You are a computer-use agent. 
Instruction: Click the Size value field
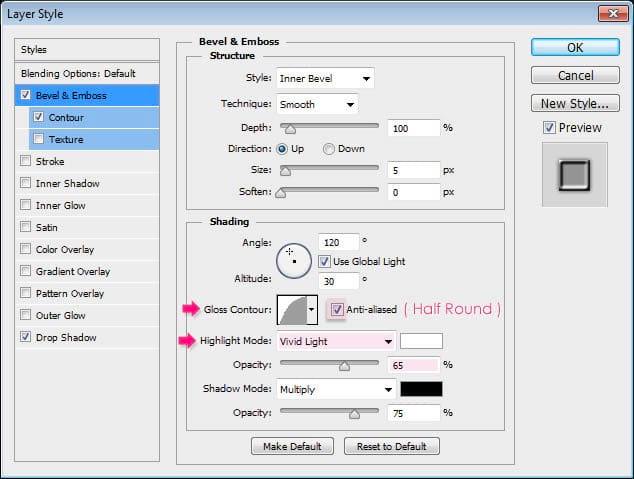coord(414,170)
